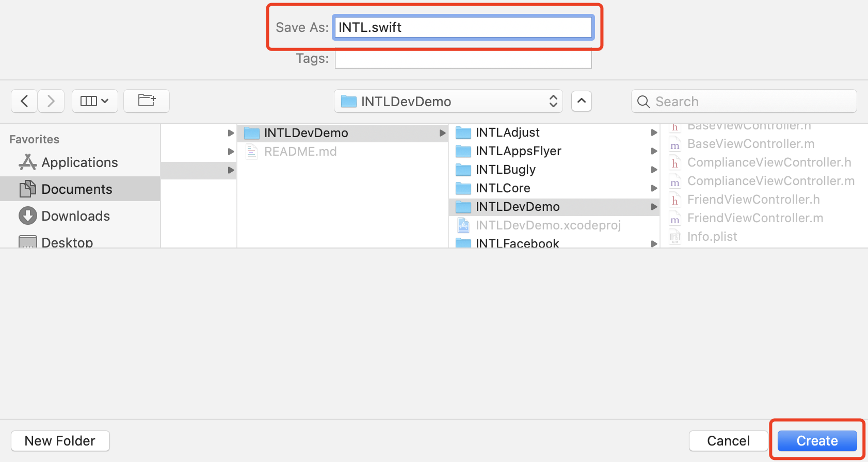Open the INTLBugly folder
The width and height of the screenshot is (868, 462).
[x=554, y=170]
